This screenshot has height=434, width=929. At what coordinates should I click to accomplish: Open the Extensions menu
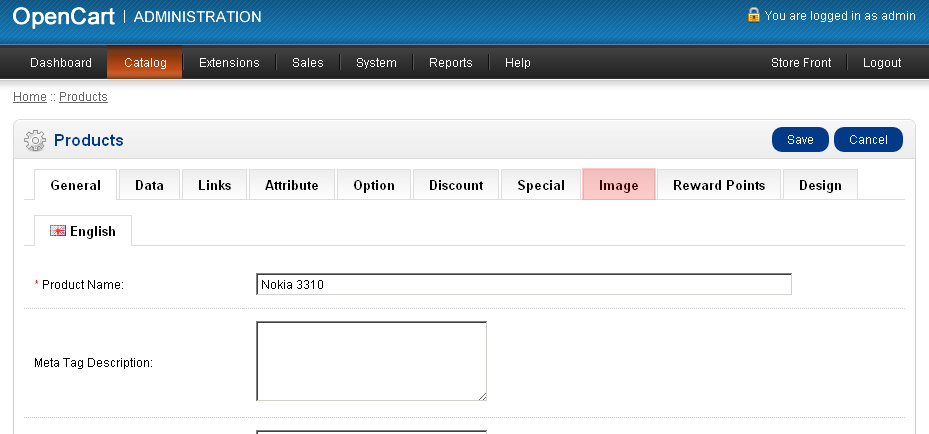229,63
